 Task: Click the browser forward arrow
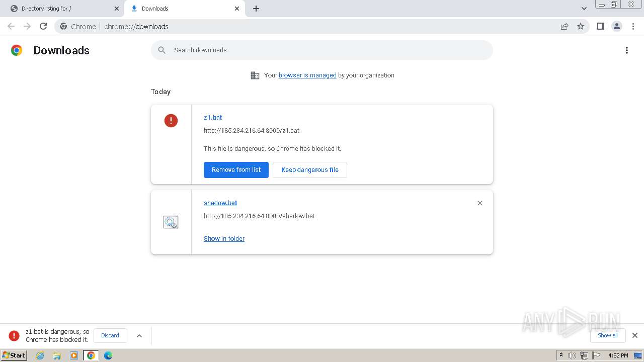pyautogui.click(x=27, y=26)
